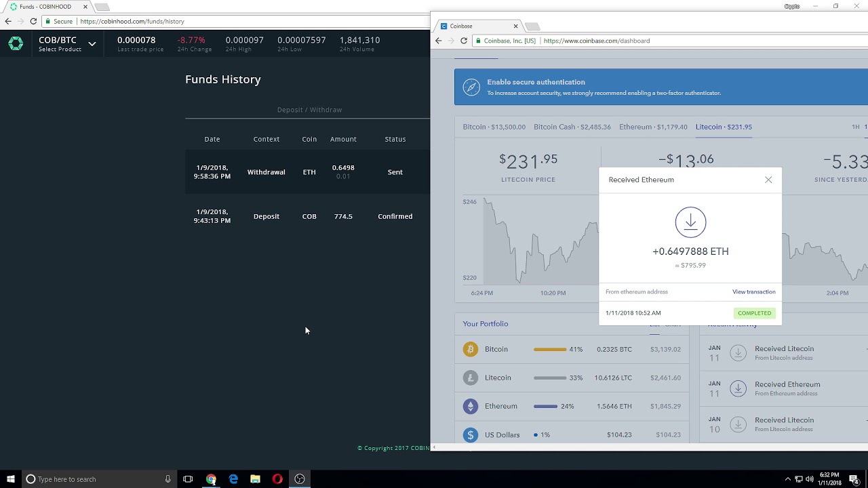This screenshot has height=488, width=868.
Task: Click the taskbar search box
Action: 98,479
